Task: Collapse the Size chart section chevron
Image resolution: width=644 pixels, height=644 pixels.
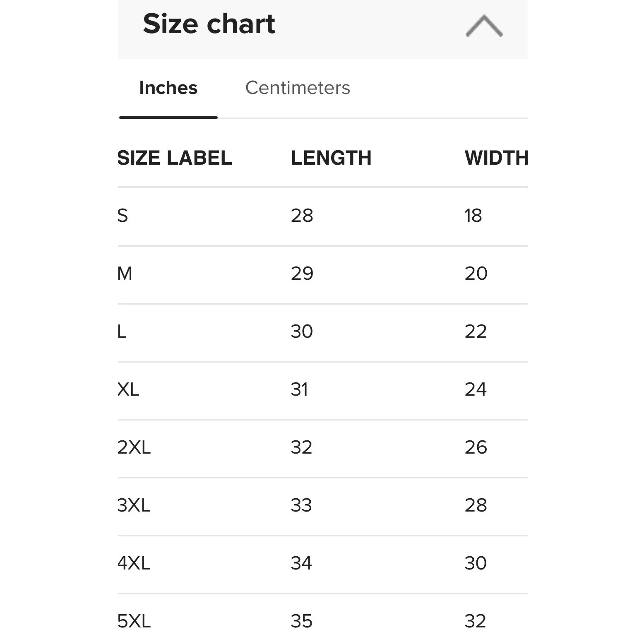Action: tap(484, 26)
